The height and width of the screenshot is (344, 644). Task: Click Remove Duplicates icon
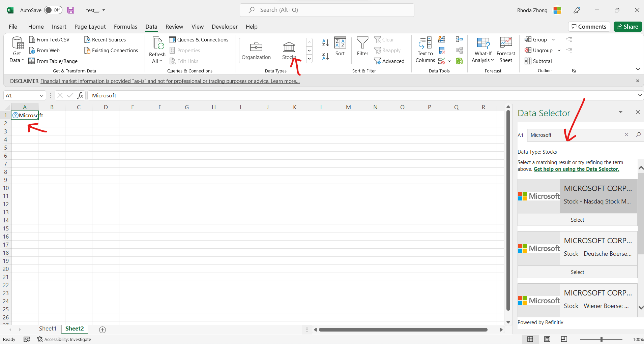[442, 51]
